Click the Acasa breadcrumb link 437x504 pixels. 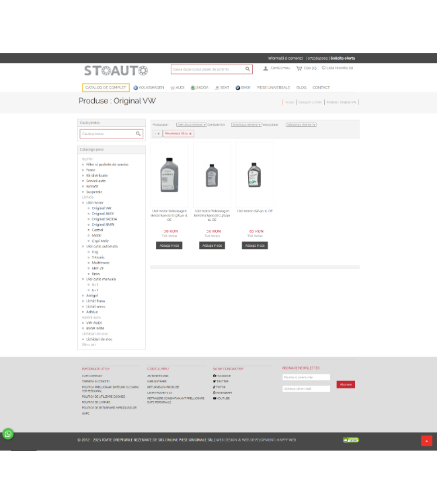coord(289,102)
